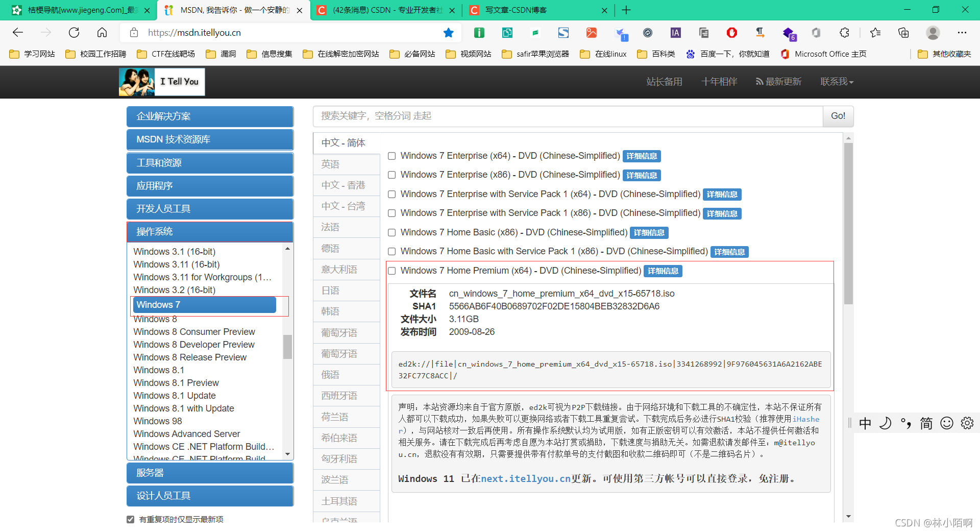Click the 搜索关键字 search input field

click(568, 116)
